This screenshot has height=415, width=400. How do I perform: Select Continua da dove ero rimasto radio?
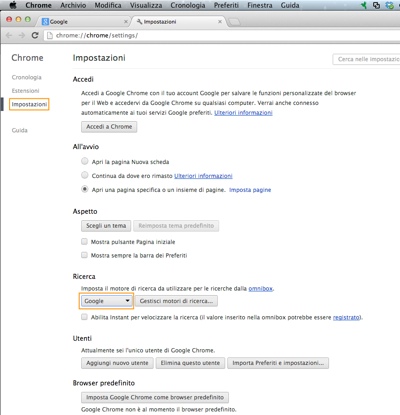point(85,175)
